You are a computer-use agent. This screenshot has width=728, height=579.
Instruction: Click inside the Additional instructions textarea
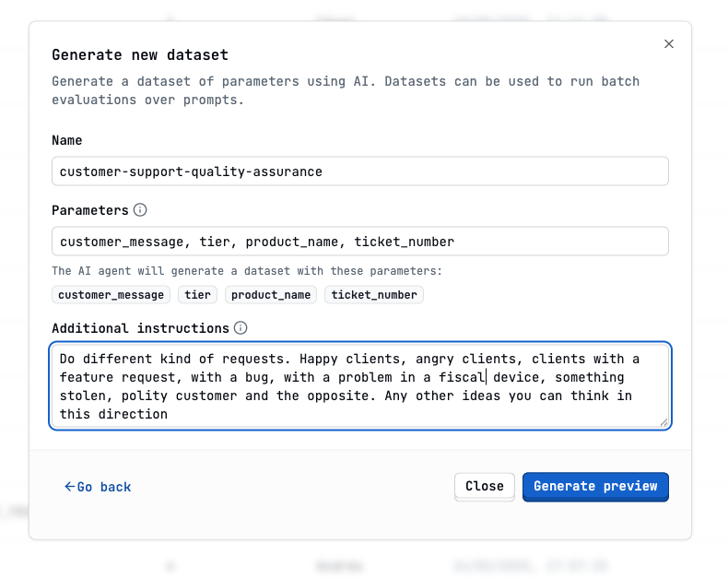click(360, 386)
